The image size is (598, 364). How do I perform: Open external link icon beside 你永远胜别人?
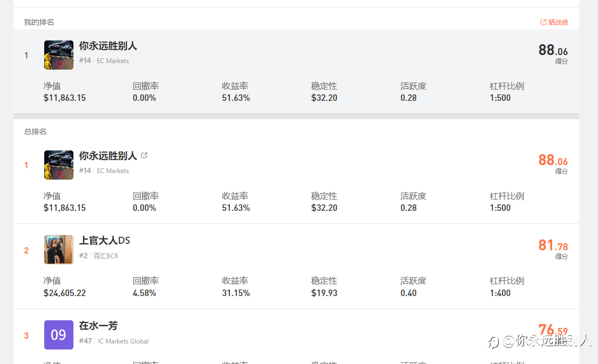(144, 155)
